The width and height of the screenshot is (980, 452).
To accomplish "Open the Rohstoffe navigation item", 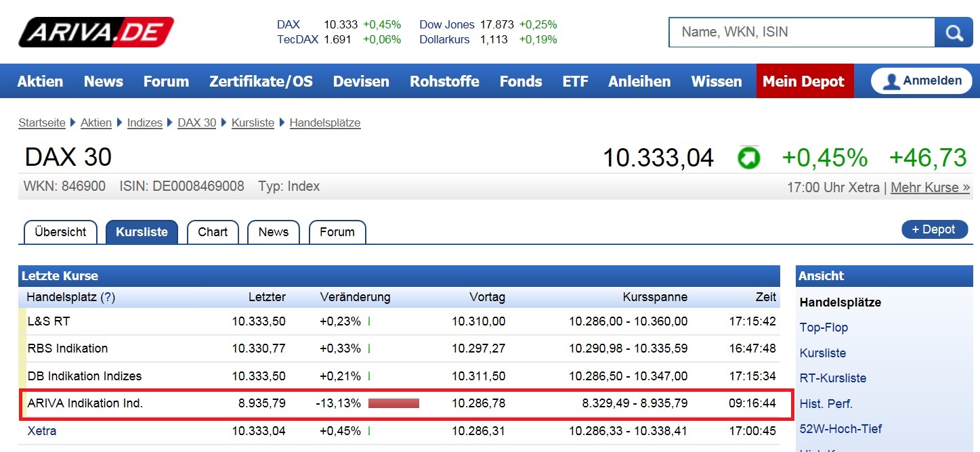I will tap(444, 82).
